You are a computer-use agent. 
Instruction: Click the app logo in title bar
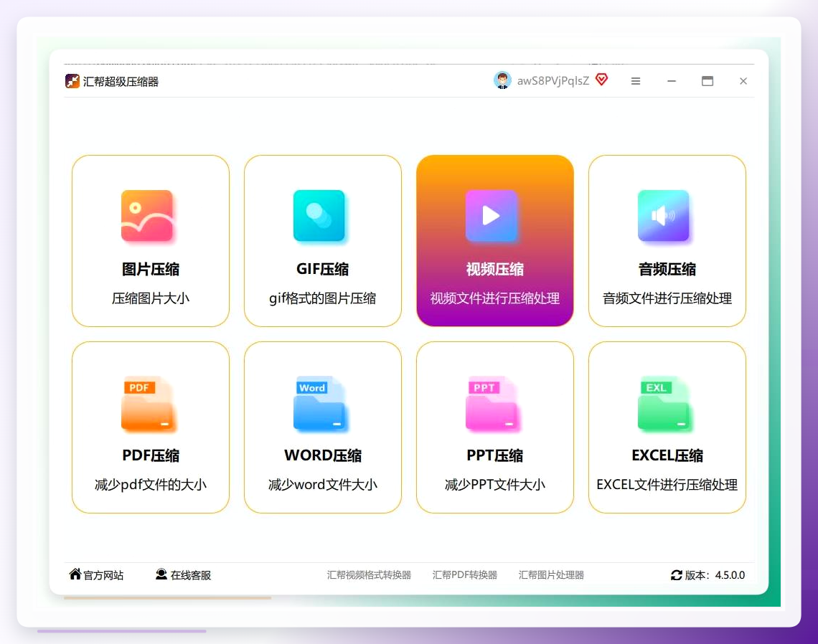(x=72, y=81)
